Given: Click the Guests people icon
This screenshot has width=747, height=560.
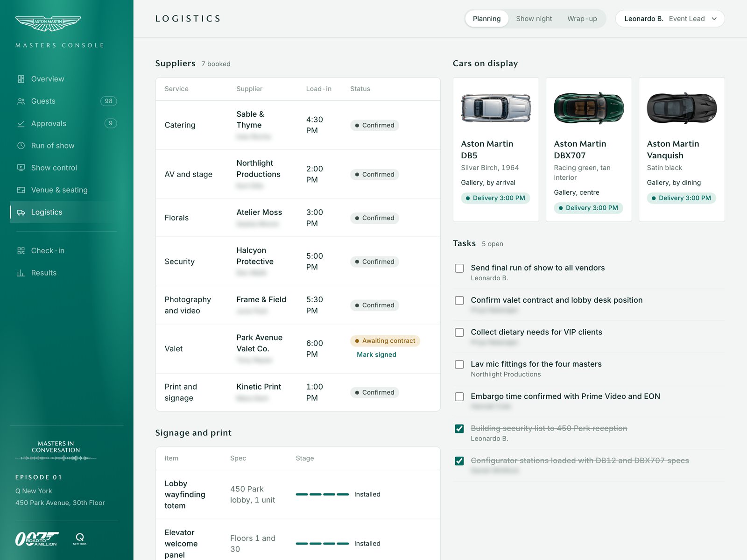Looking at the screenshot, I should coord(21,101).
